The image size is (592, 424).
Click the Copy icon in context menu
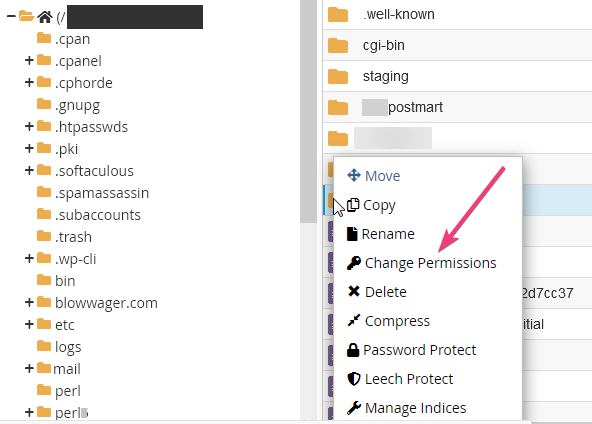tap(353, 205)
